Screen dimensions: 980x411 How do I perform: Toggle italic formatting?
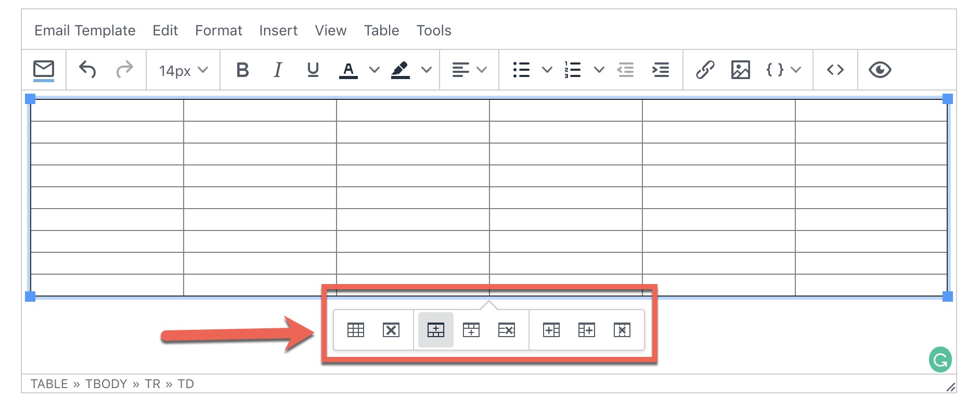pos(278,70)
